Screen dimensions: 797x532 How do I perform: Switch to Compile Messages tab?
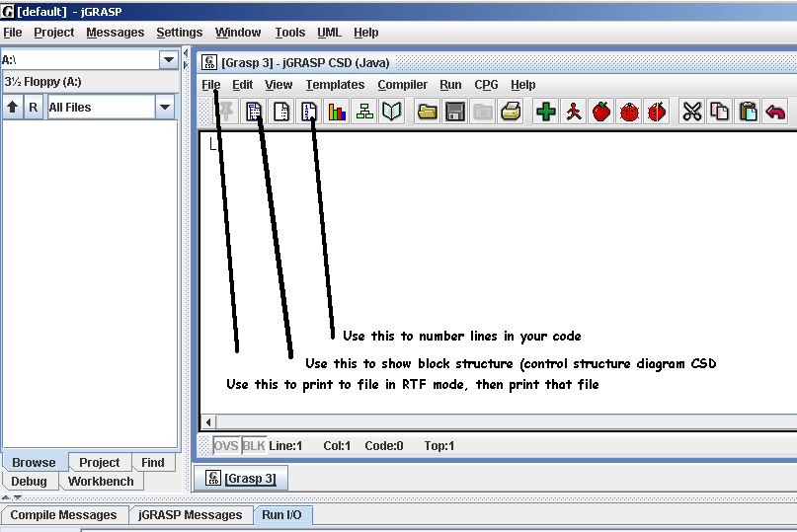tap(63, 514)
